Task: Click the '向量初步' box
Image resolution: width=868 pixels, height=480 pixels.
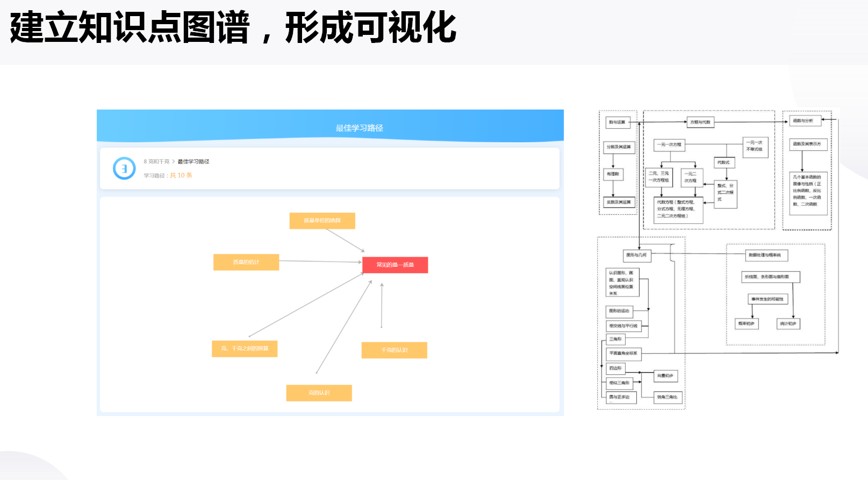Action: pos(666,376)
